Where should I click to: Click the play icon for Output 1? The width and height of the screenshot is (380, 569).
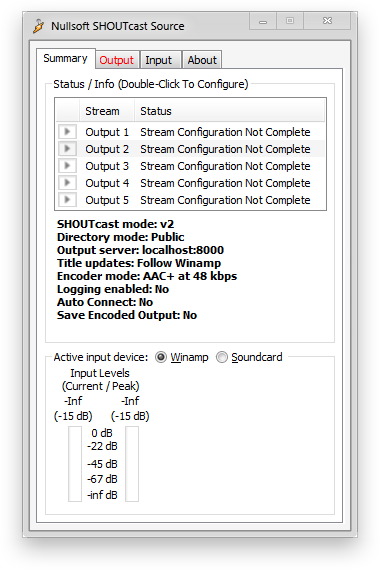point(67,131)
